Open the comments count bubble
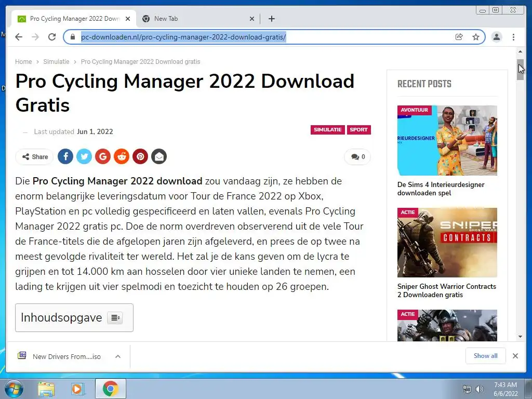This screenshot has width=532, height=399. pos(357,157)
